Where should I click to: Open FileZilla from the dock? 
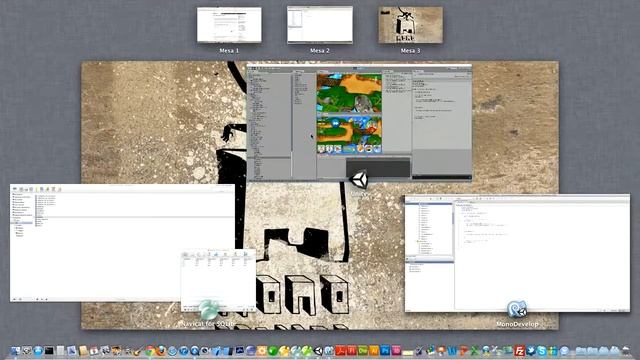coord(519,351)
